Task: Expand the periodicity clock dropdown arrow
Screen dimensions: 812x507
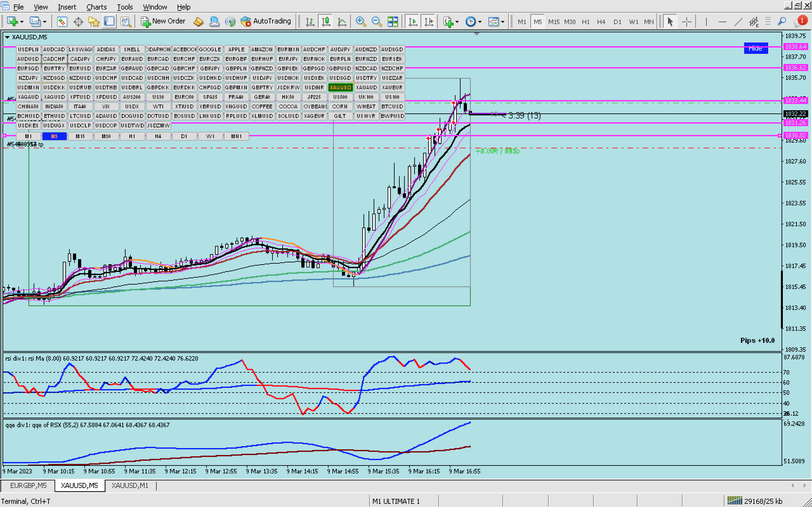Action: (480, 22)
